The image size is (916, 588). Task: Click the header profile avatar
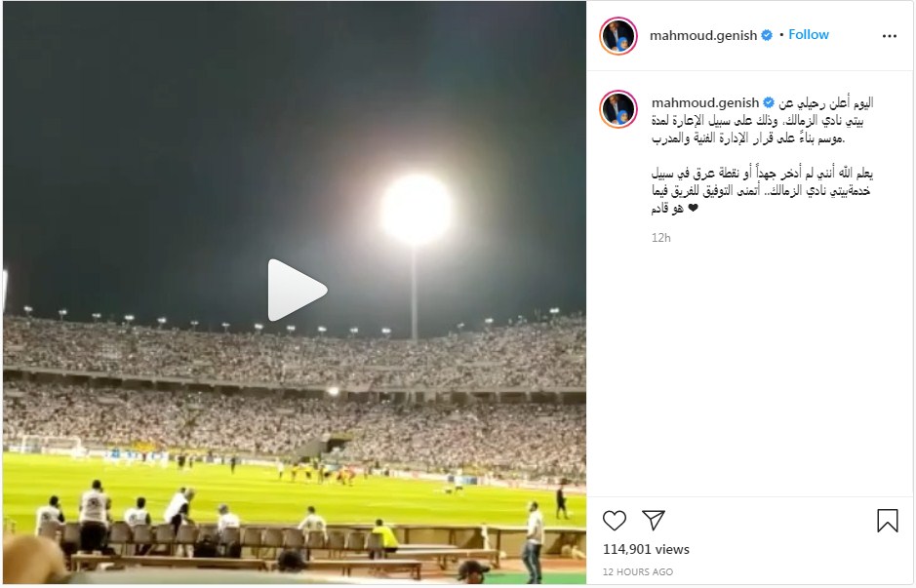point(618,36)
